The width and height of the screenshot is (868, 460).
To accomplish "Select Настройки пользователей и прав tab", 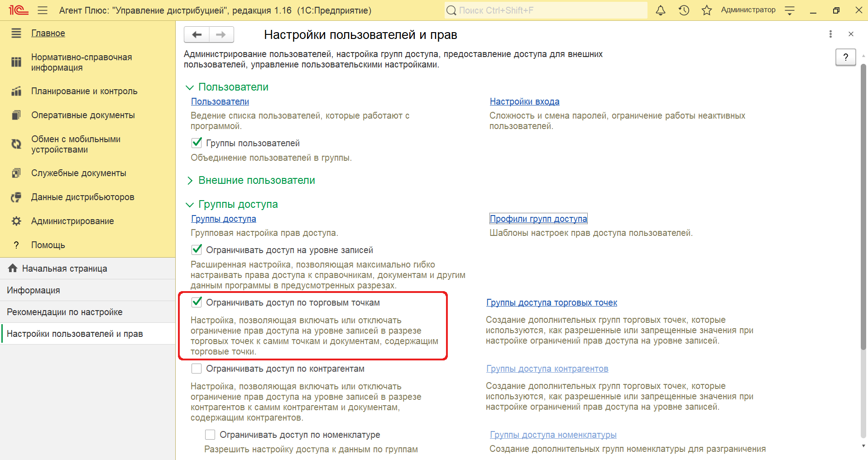I will [x=87, y=334].
